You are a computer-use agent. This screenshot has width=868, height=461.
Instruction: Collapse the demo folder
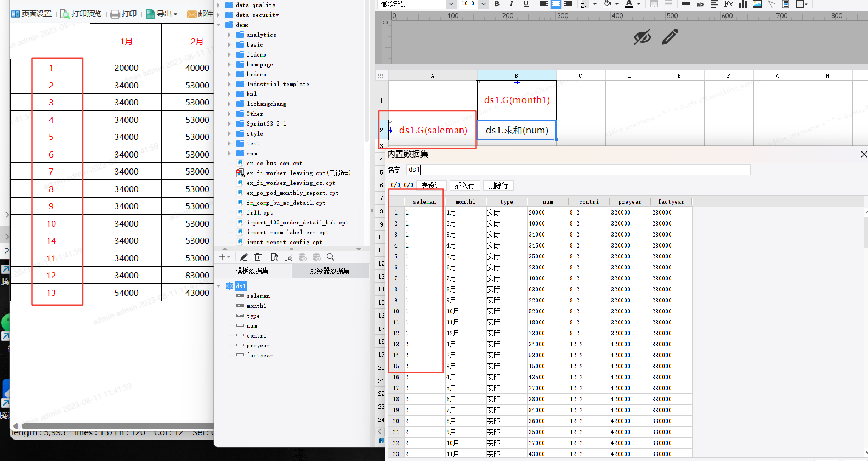pyautogui.click(x=219, y=25)
